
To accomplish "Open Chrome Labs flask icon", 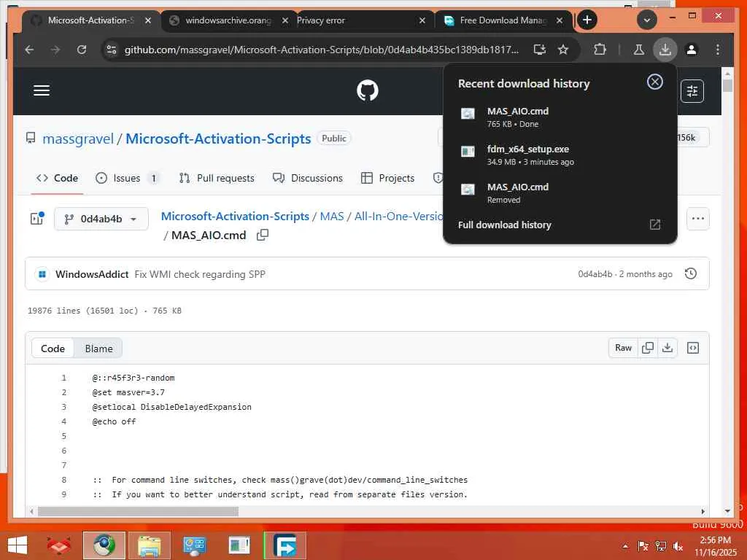I will (639, 50).
